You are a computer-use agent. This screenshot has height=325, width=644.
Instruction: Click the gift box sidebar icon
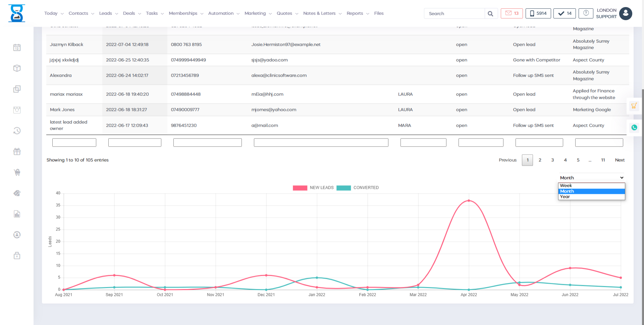click(x=17, y=152)
